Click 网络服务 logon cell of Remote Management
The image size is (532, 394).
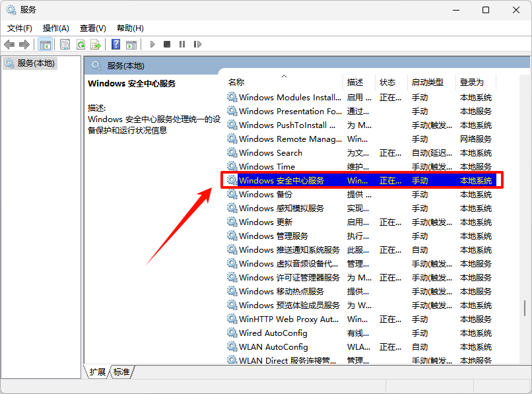tap(476, 139)
